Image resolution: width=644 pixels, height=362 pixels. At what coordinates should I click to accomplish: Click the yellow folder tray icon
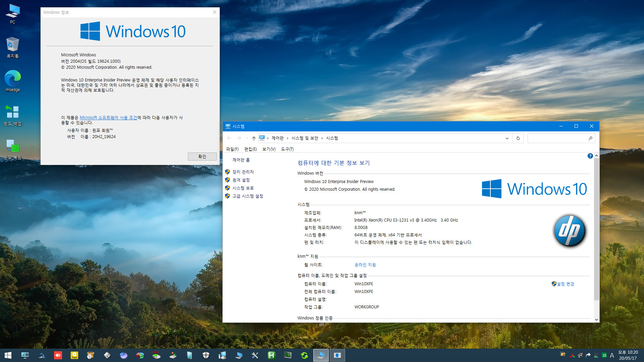pos(563,354)
